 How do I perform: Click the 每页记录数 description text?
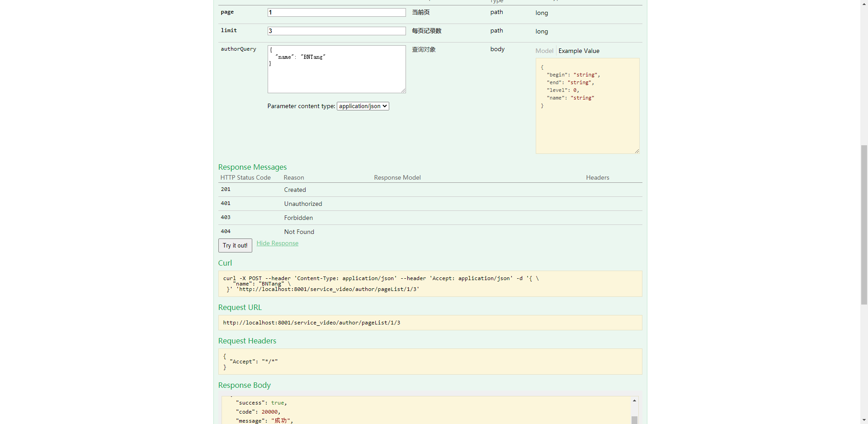(x=426, y=31)
